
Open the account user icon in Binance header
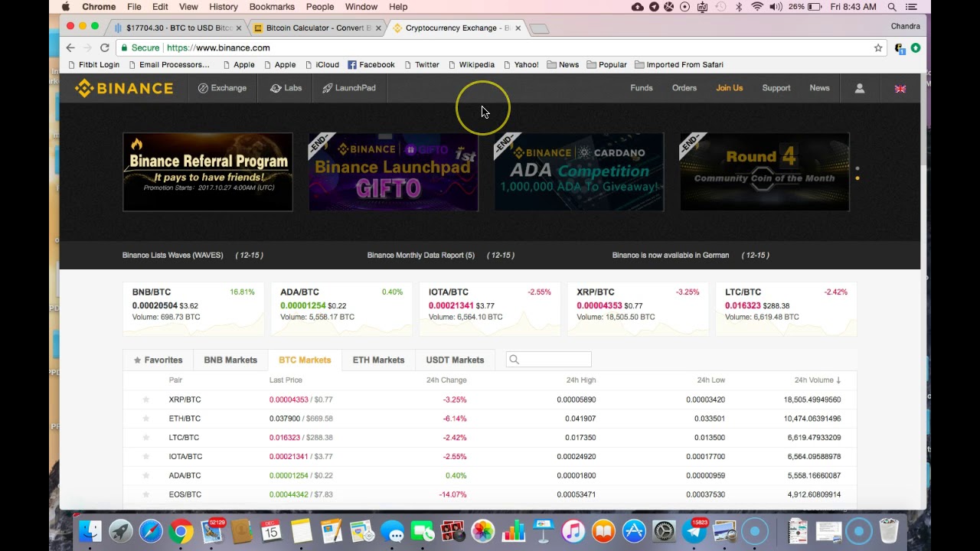(860, 88)
